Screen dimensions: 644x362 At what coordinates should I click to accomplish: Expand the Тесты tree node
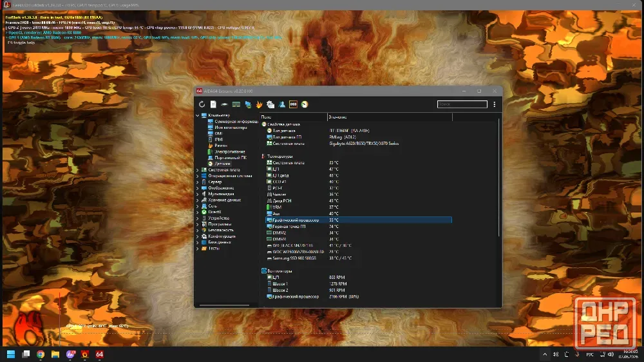pyautogui.click(x=198, y=248)
